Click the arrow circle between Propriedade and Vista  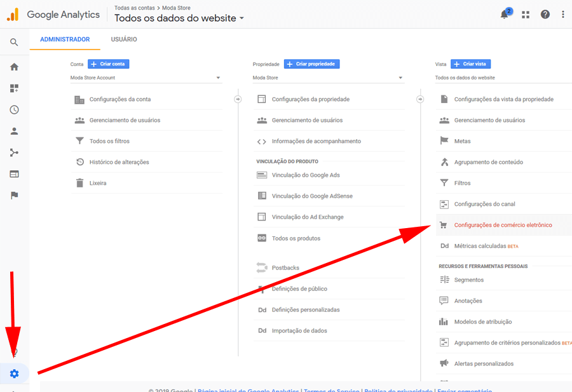(x=420, y=99)
